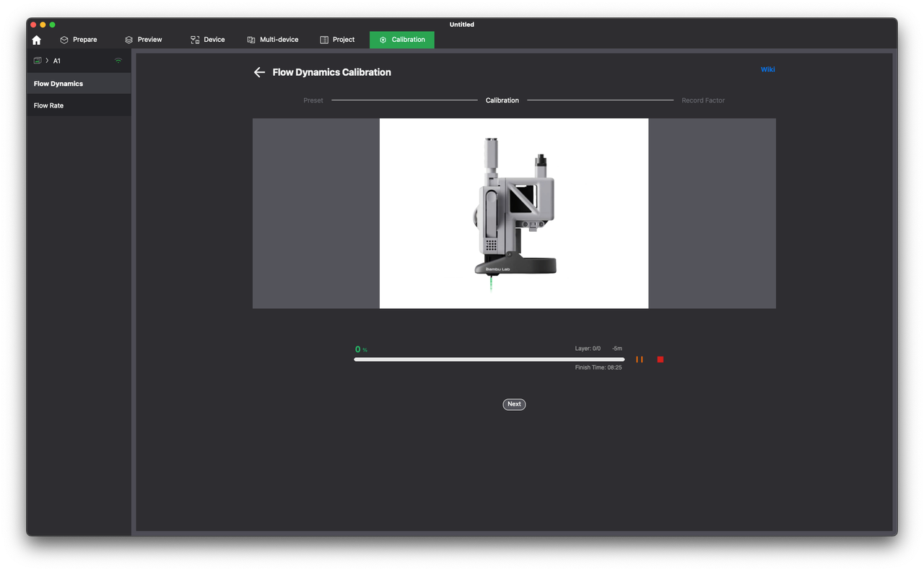Expand the A1 printer chevron
This screenshot has height=571, width=924.
pyautogui.click(x=47, y=61)
